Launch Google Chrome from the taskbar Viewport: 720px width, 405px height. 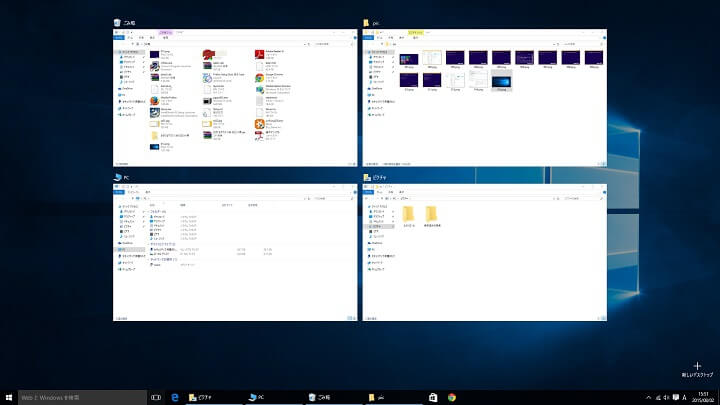[452, 397]
